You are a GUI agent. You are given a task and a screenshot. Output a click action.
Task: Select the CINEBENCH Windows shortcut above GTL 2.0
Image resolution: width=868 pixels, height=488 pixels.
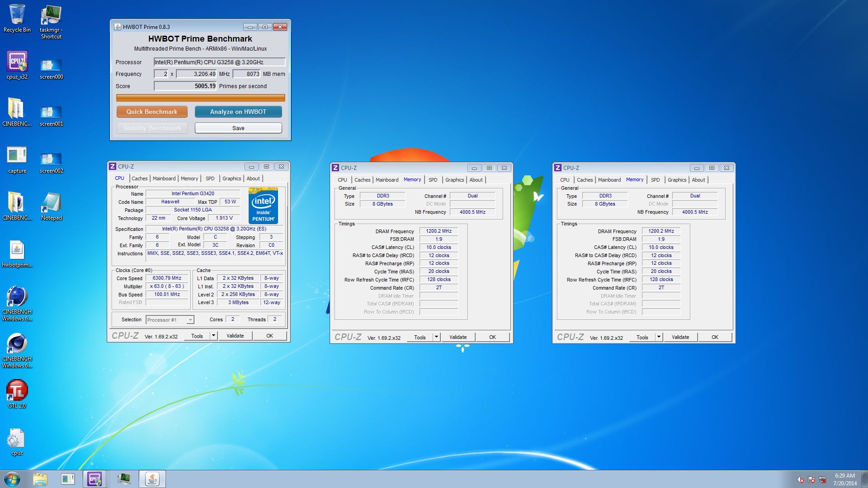coord(17,351)
